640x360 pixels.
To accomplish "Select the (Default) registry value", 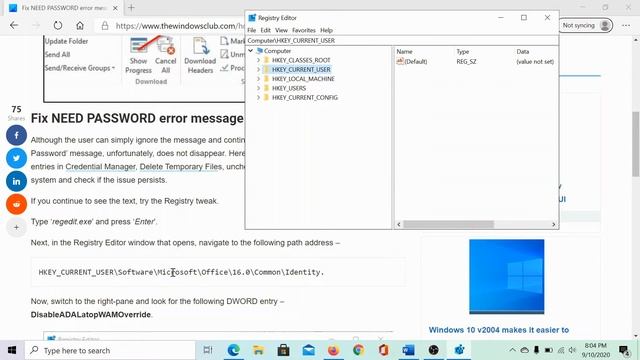I will tap(412, 62).
